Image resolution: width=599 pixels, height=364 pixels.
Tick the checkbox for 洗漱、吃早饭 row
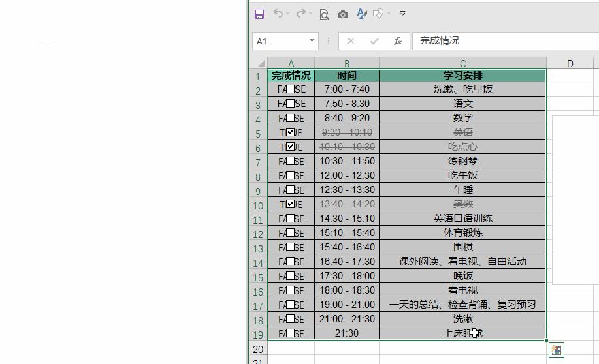point(290,89)
